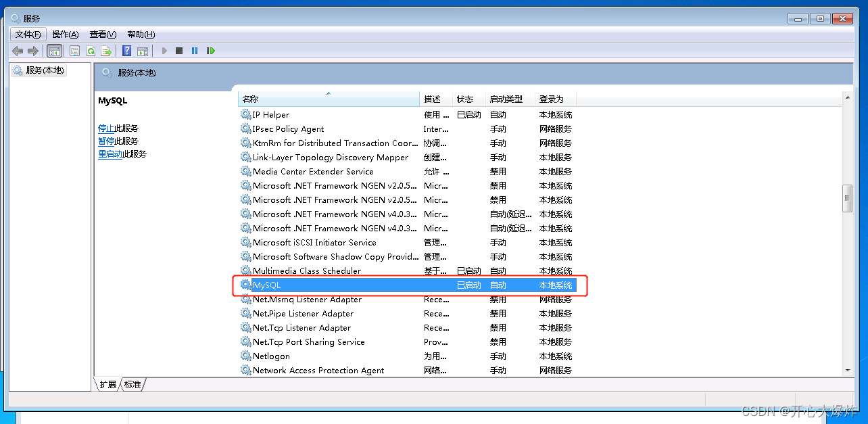Click the Refresh toolbar icon
The height and width of the screenshot is (424, 868).
90,51
